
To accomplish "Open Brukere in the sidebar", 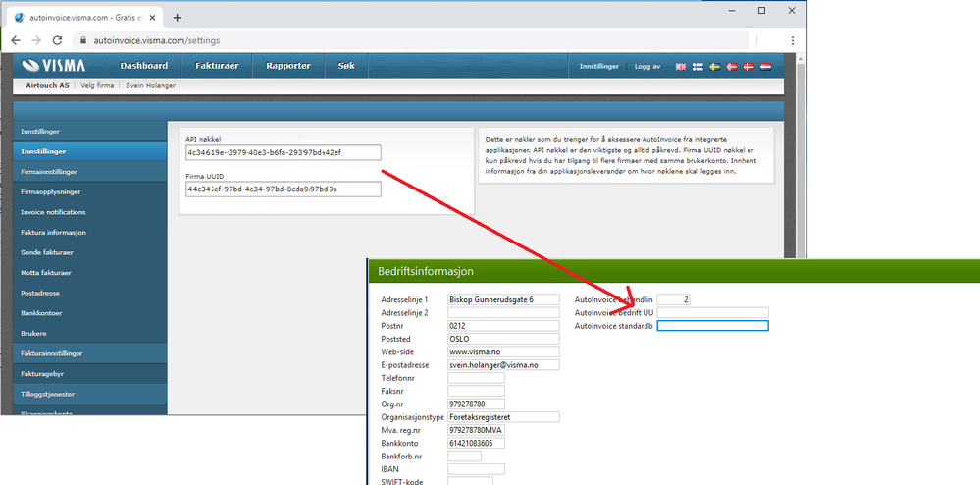I will (x=90, y=334).
